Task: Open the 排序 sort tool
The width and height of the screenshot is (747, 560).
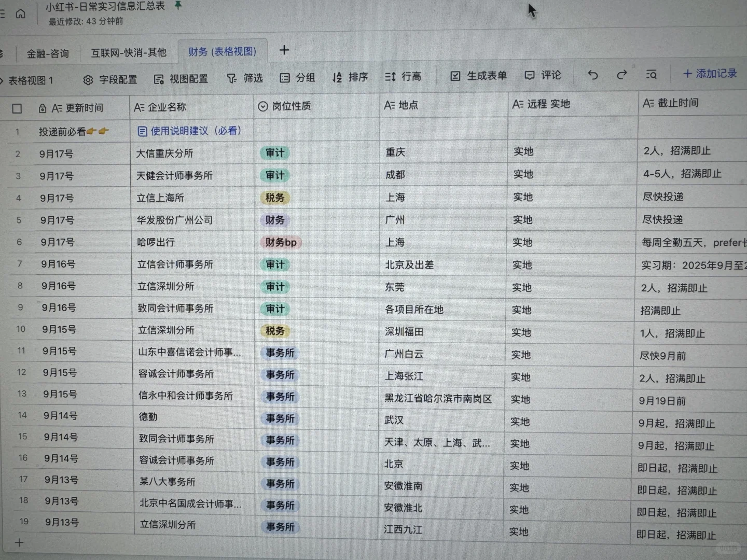Action: coord(350,77)
